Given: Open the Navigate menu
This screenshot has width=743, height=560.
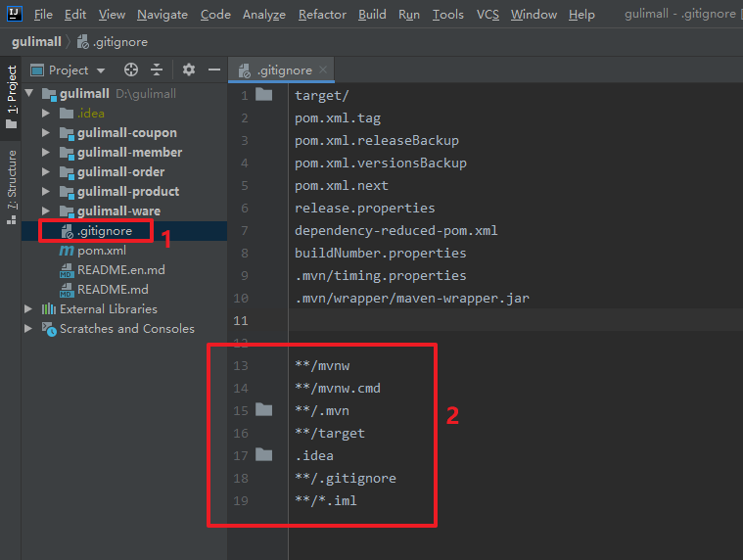Looking at the screenshot, I should (x=163, y=15).
